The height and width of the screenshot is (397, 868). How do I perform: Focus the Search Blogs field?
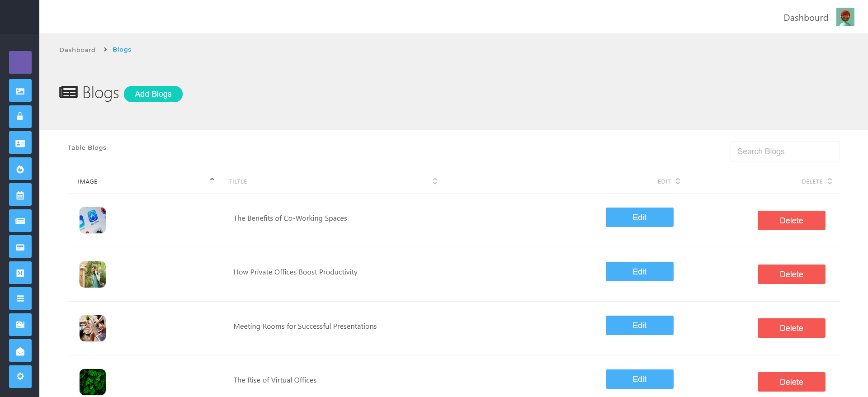[x=785, y=151]
